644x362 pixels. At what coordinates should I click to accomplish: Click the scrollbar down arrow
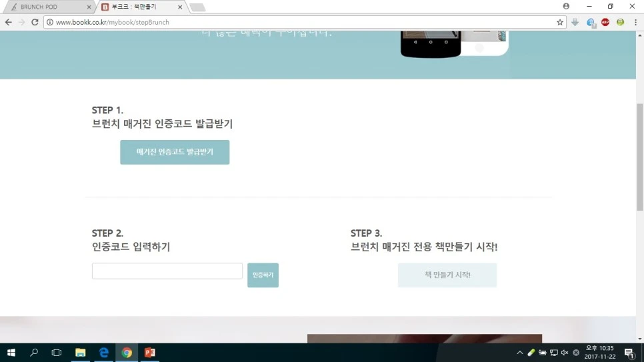coord(640,339)
